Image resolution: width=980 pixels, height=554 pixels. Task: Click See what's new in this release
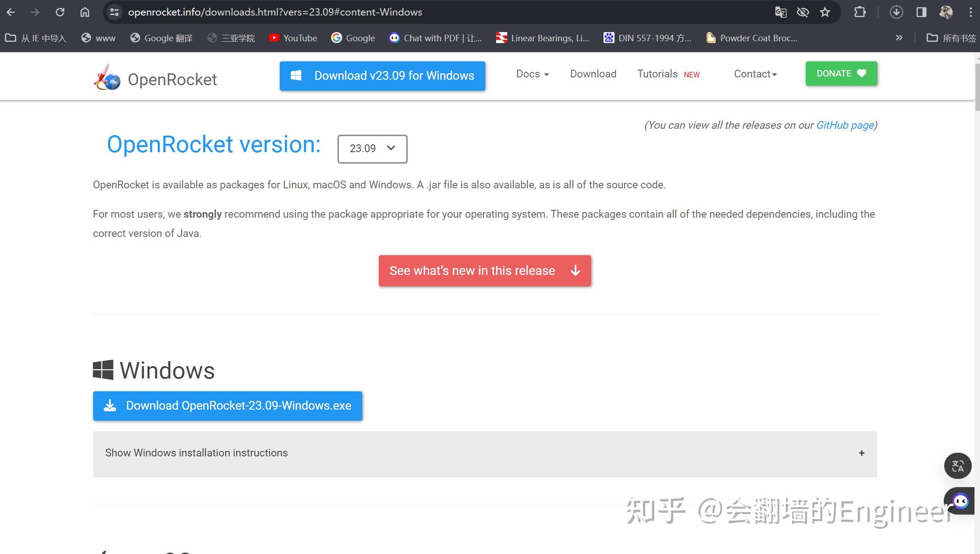[484, 270]
